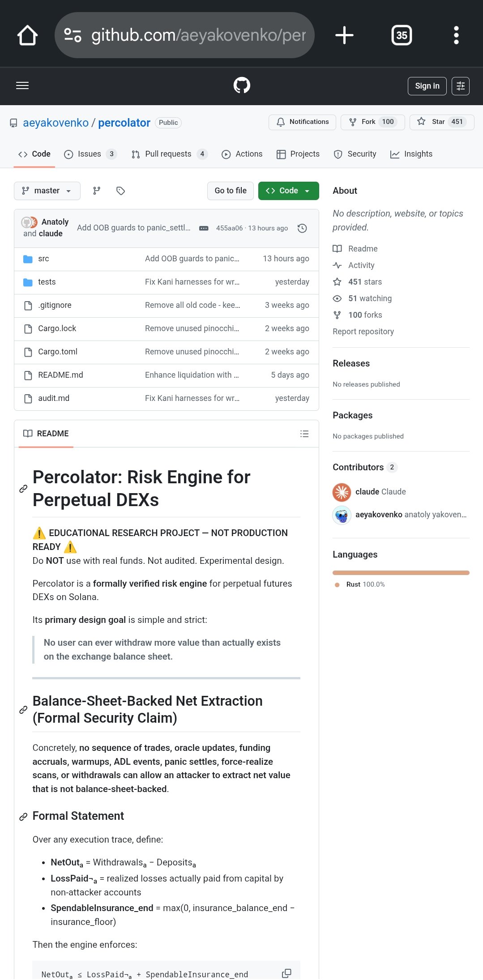Open the branches list icon
Viewport: 483px width, 980px height.
[97, 191]
